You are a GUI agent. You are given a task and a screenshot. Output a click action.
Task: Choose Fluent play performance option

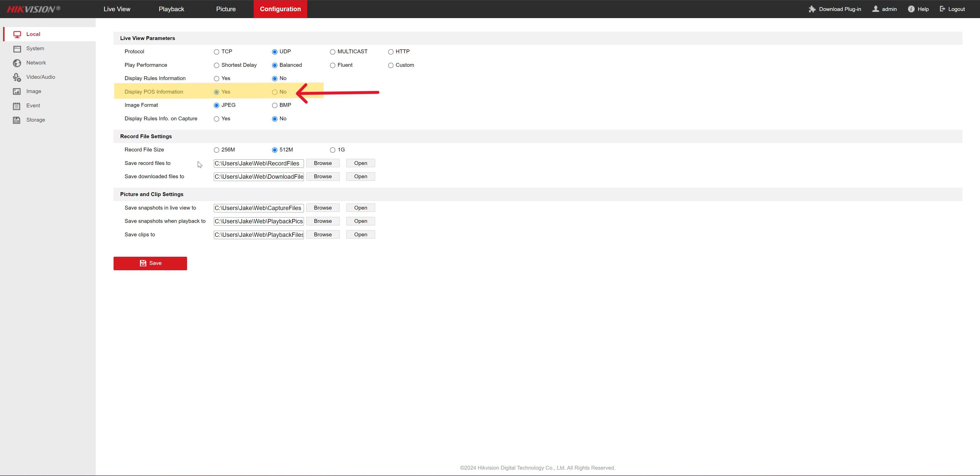point(333,65)
